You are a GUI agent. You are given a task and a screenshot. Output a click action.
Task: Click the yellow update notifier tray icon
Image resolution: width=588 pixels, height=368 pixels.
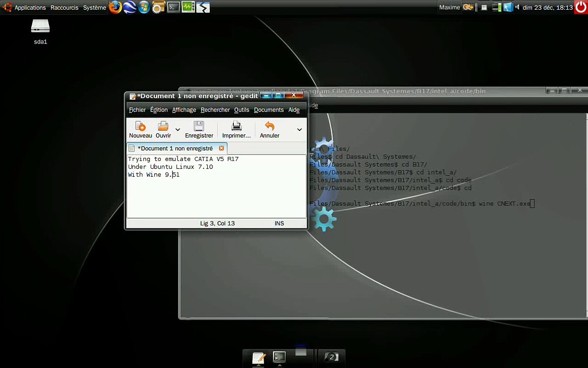coord(468,7)
